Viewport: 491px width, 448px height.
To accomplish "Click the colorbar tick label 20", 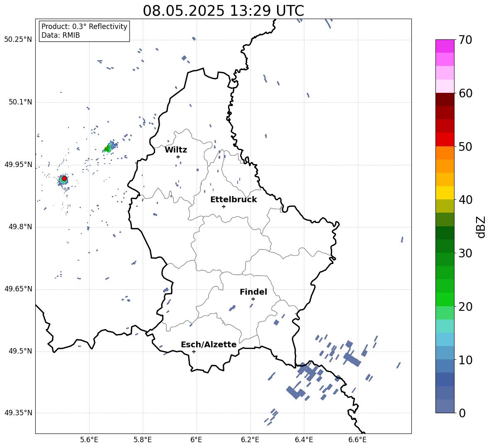I will (x=465, y=307).
